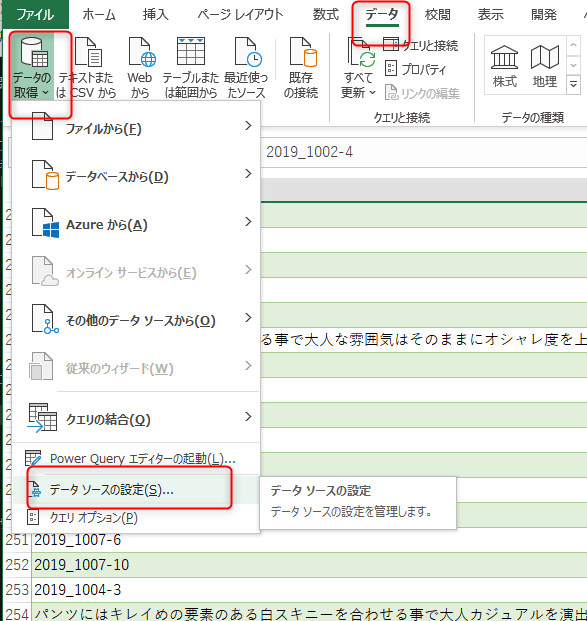Select row header 253
The width and height of the screenshot is (587, 621).
click(17, 590)
